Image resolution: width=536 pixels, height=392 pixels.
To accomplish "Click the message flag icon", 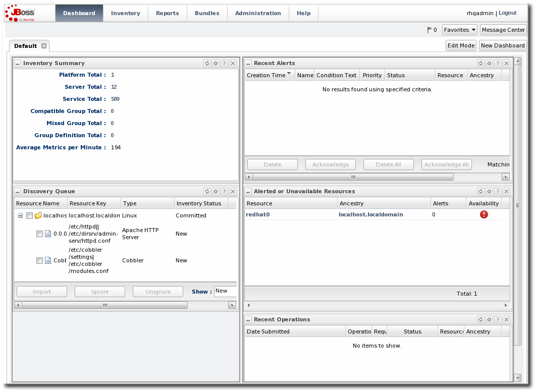I will click(430, 30).
